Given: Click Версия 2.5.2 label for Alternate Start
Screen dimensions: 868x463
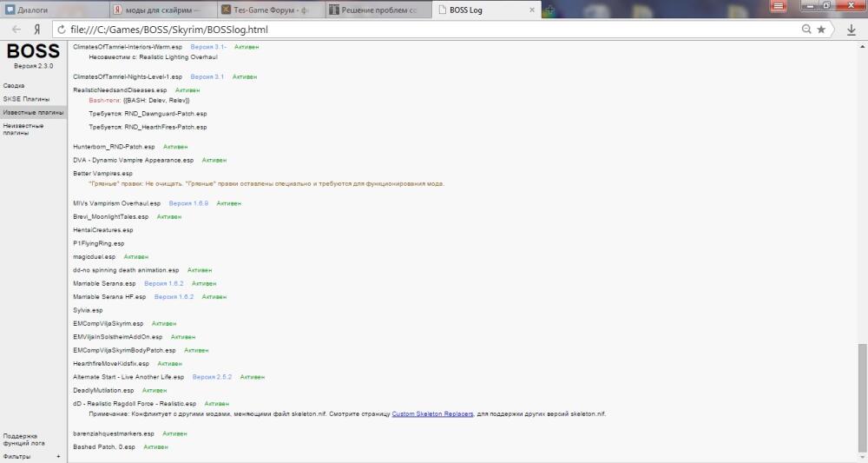Looking at the screenshot, I should tap(212, 377).
